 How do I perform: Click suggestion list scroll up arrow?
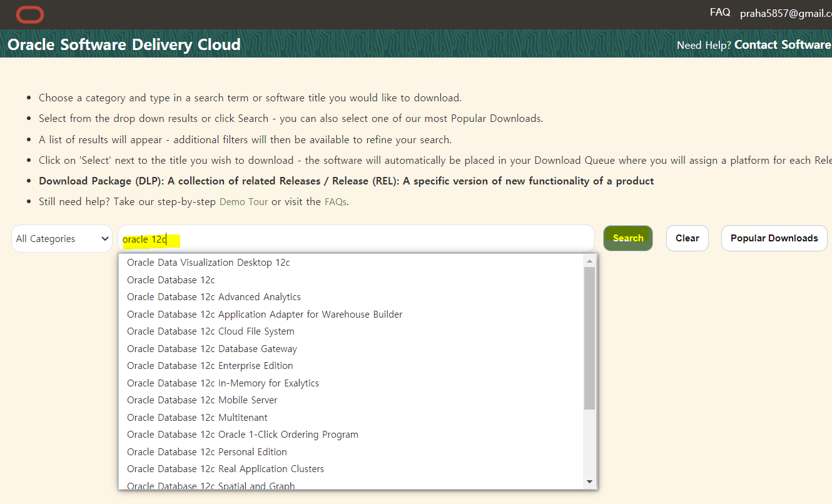[x=589, y=261]
